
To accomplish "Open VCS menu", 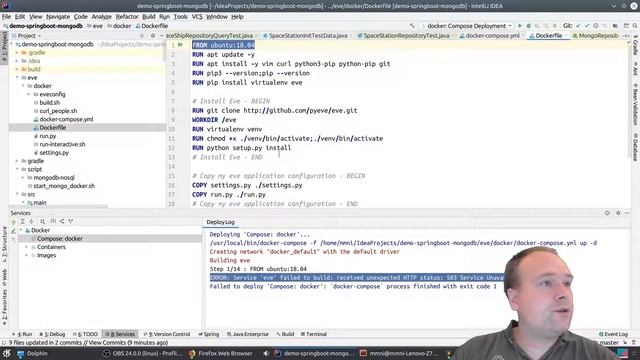I will pos(197,17).
